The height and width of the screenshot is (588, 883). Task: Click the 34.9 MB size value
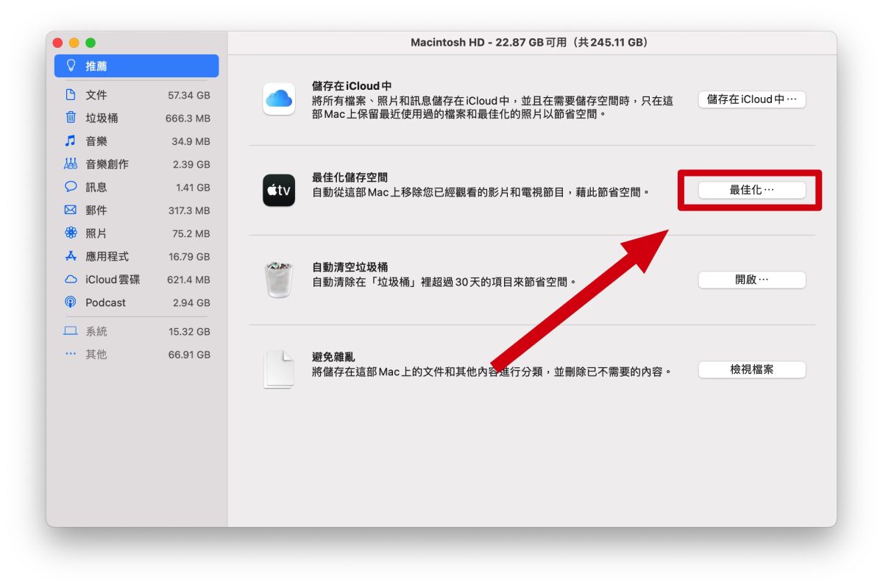[x=191, y=141]
